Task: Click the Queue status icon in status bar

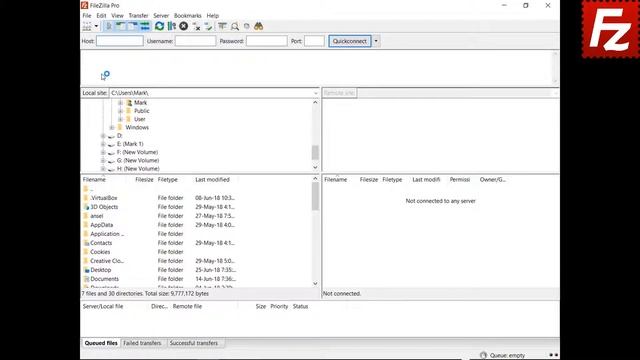Action: click(x=484, y=355)
